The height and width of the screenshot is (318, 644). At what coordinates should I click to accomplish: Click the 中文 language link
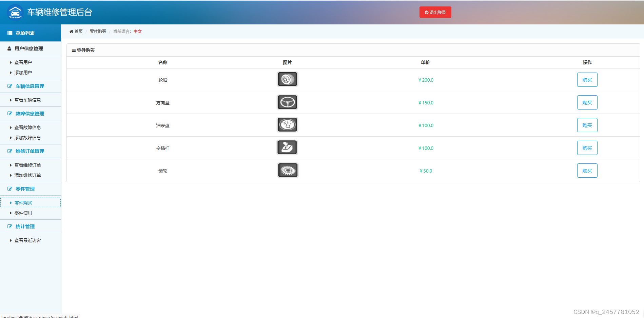point(138,32)
